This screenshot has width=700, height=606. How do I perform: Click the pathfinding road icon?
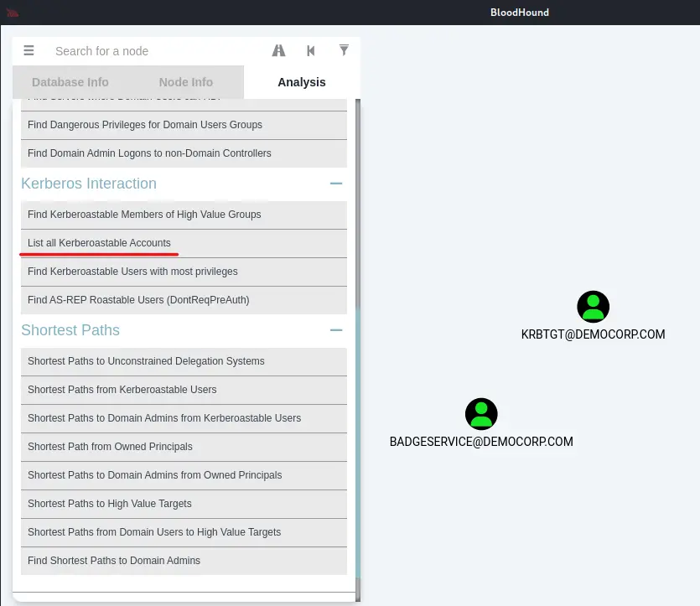coord(278,51)
